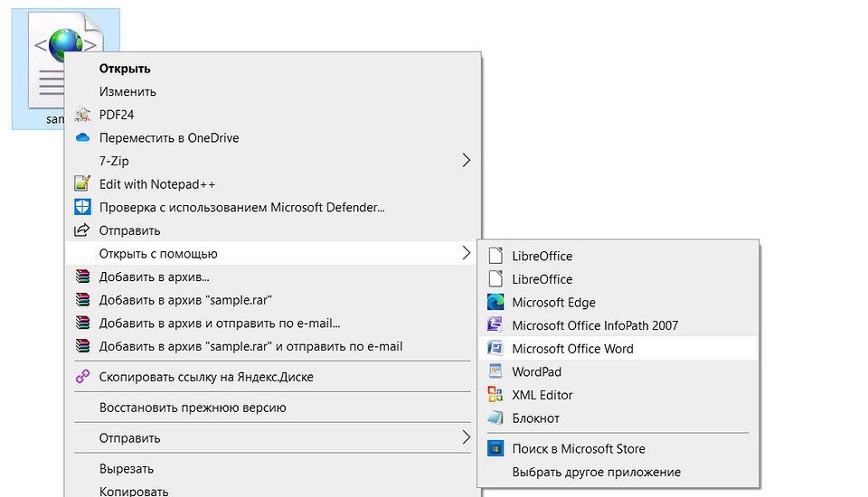Select Добавить в архив "sample.rar"
The height and width of the screenshot is (497, 868).
point(273,300)
